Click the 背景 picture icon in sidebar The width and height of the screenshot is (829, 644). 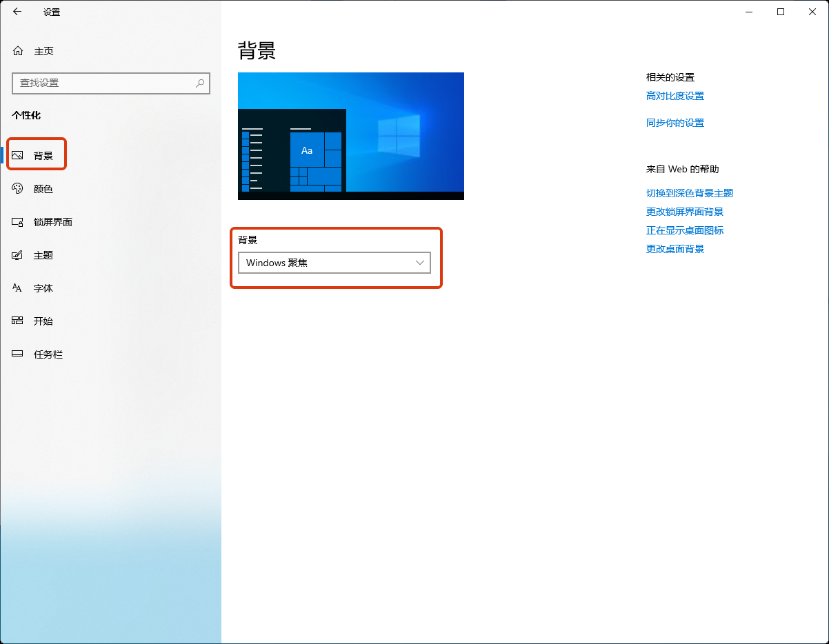pos(18,156)
